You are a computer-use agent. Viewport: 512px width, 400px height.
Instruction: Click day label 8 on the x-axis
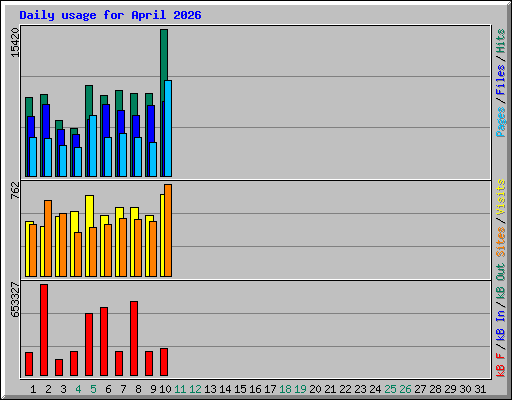pos(138,389)
